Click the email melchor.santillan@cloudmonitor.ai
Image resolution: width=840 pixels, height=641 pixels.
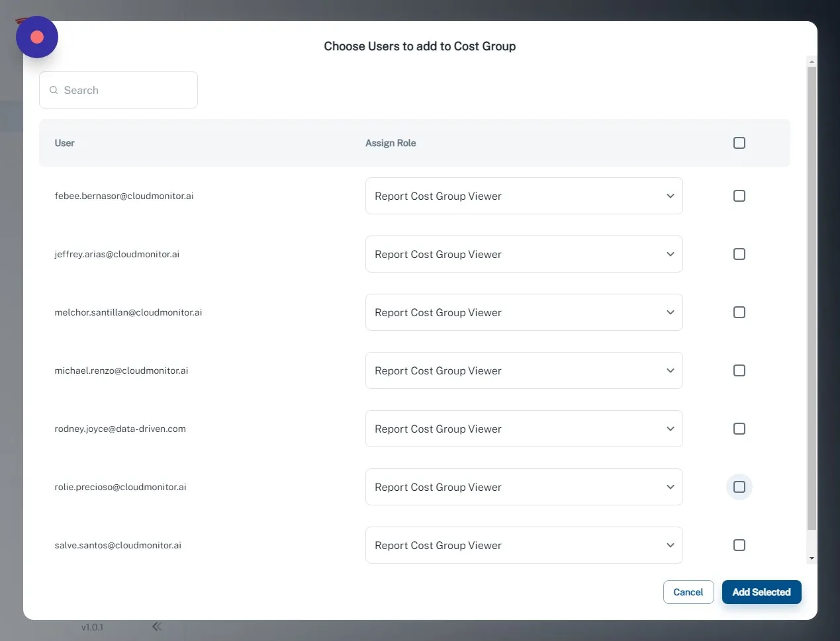[128, 312]
